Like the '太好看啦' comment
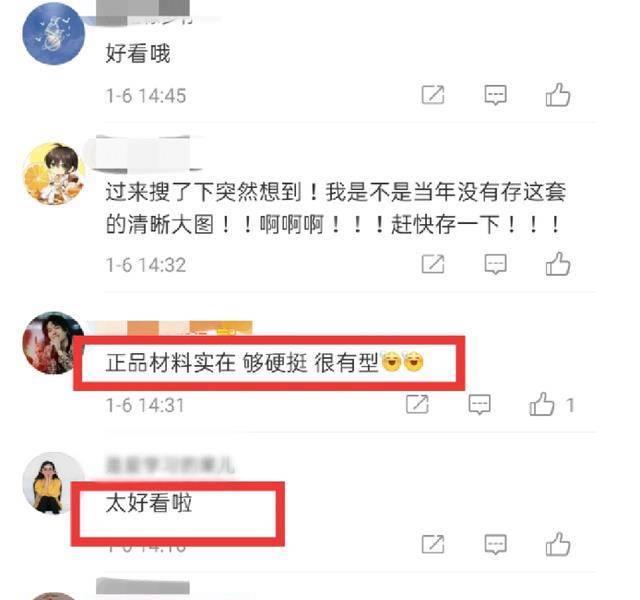Viewport: 640px width, 600px height. click(558, 544)
